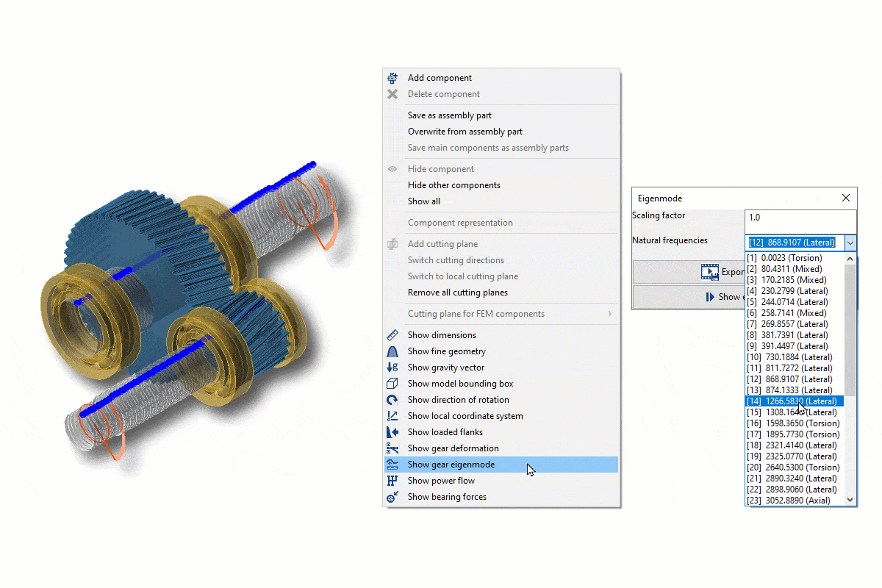This screenshot has height=588, width=882.
Task: Click the Show direction of rotation icon
Action: click(x=392, y=400)
